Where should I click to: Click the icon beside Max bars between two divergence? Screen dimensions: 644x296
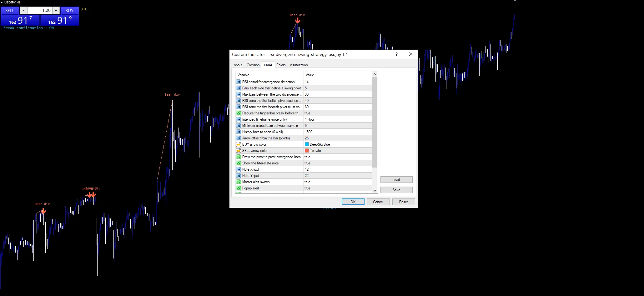pos(238,94)
